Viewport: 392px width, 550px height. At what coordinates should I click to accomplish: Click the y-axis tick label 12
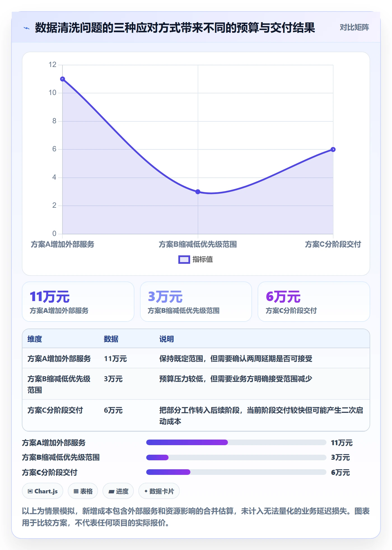[x=52, y=65]
